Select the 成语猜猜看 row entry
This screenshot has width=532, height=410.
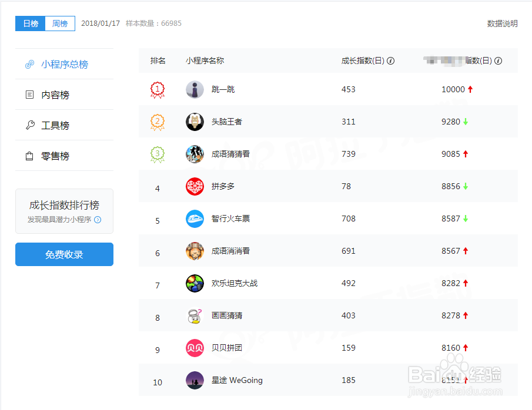[232, 154]
